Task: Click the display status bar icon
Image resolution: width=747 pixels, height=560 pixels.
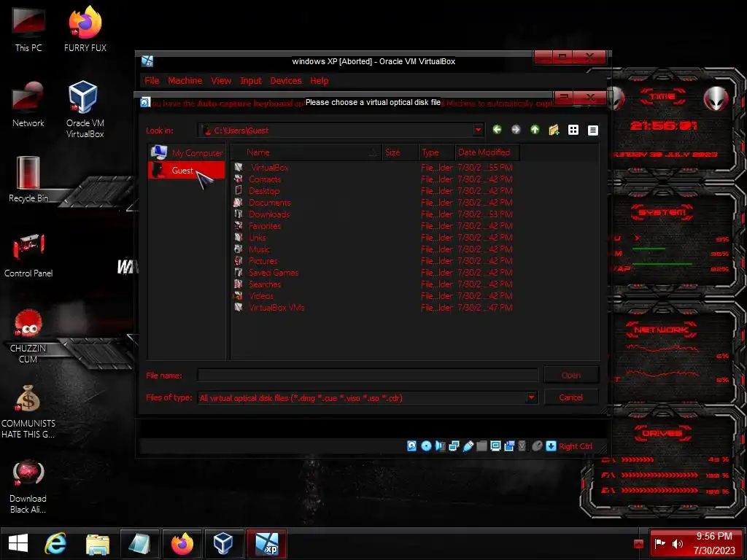Action: pyautogui.click(x=495, y=446)
